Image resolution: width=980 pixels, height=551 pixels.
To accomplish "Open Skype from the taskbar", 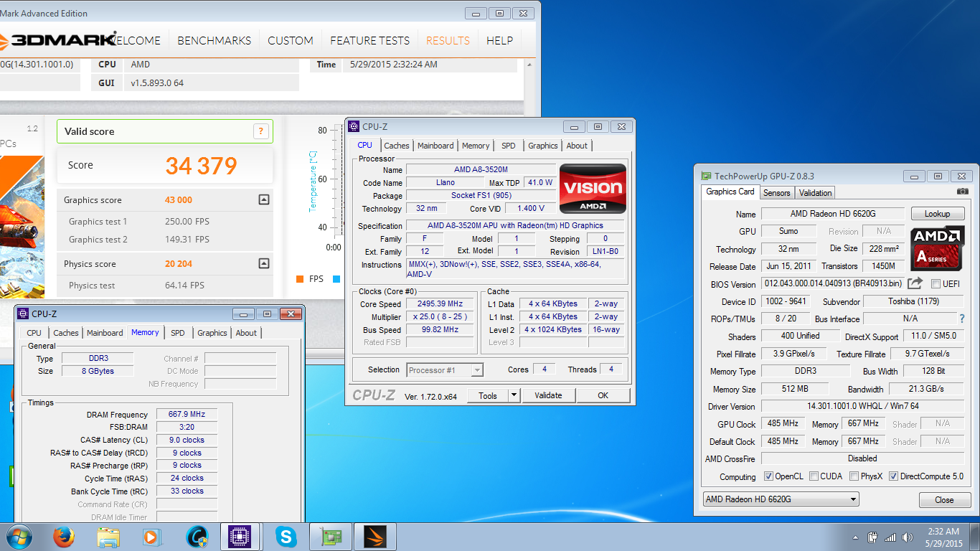I will 286,537.
